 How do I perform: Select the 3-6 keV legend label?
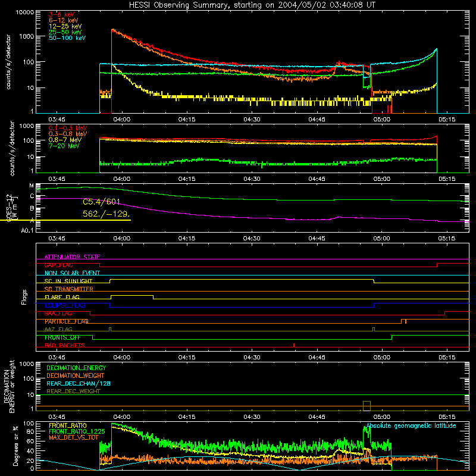62,14
